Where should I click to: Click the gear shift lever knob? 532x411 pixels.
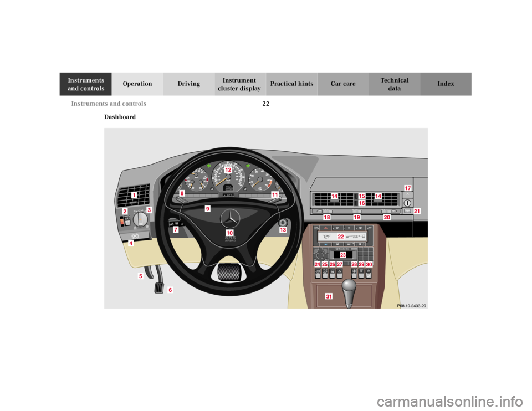(x=349, y=287)
